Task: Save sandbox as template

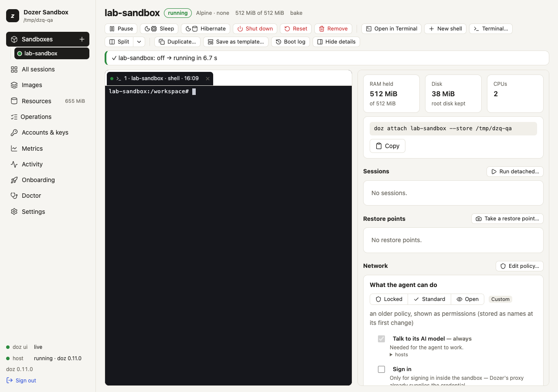Action: (x=236, y=42)
